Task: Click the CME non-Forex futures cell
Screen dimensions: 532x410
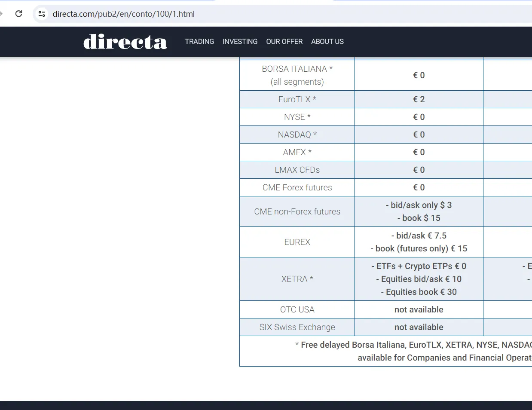Action: 297,211
